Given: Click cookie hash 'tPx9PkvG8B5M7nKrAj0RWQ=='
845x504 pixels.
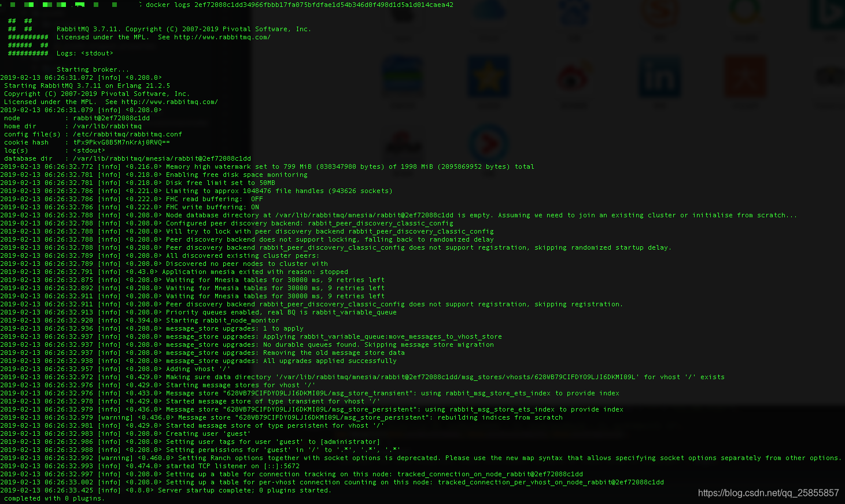Looking at the screenshot, I should (121, 142).
